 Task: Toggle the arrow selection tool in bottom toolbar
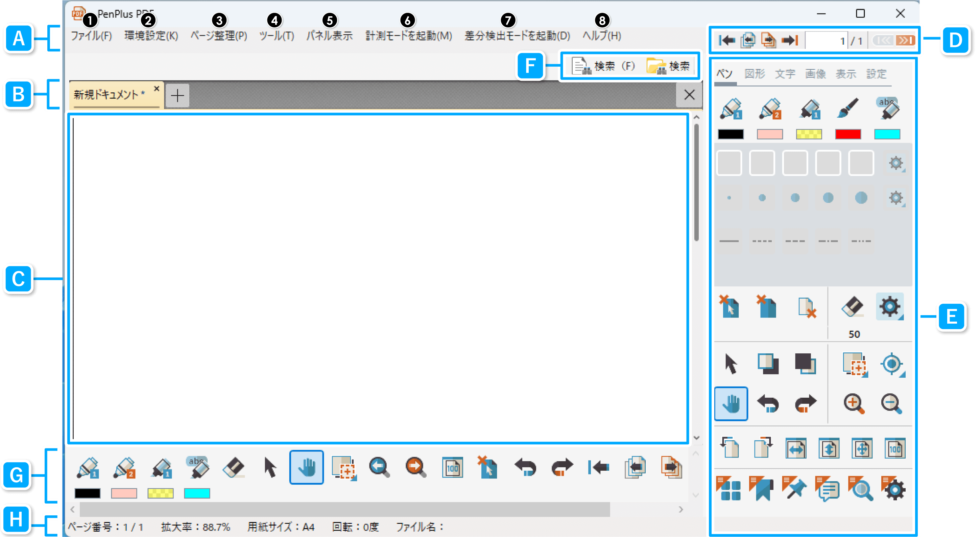270,467
